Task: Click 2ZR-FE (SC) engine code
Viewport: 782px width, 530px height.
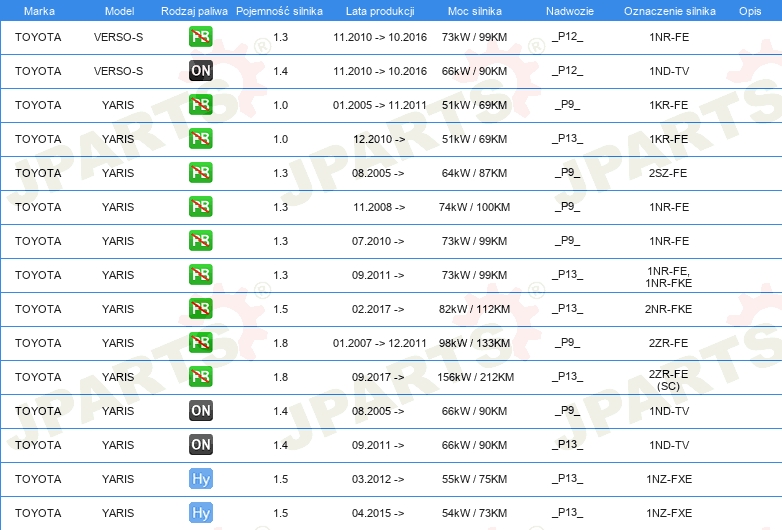Action: pyautogui.click(x=668, y=380)
